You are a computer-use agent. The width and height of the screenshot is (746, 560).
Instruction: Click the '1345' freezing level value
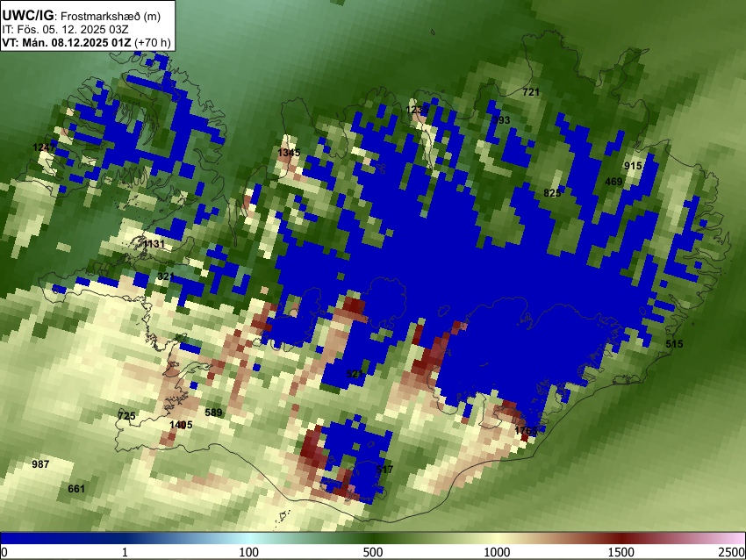click(x=290, y=153)
